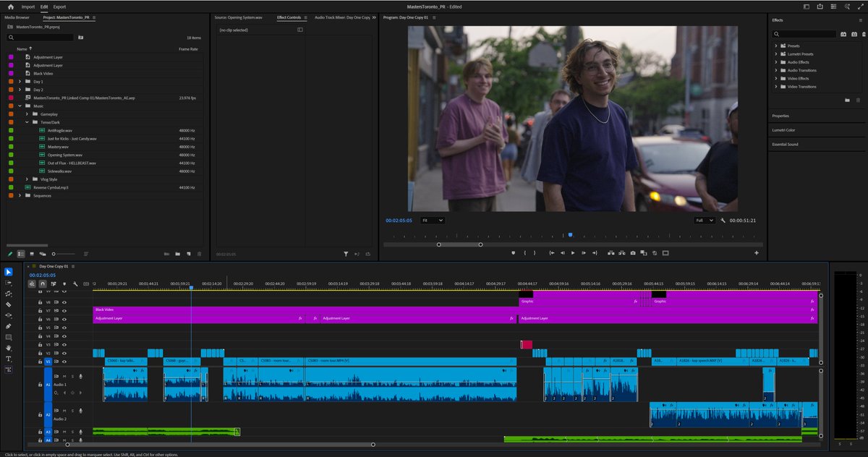Screen dimensions: 868x457
Task: Collapse the Tense/Dark bin
Action: tap(27, 122)
